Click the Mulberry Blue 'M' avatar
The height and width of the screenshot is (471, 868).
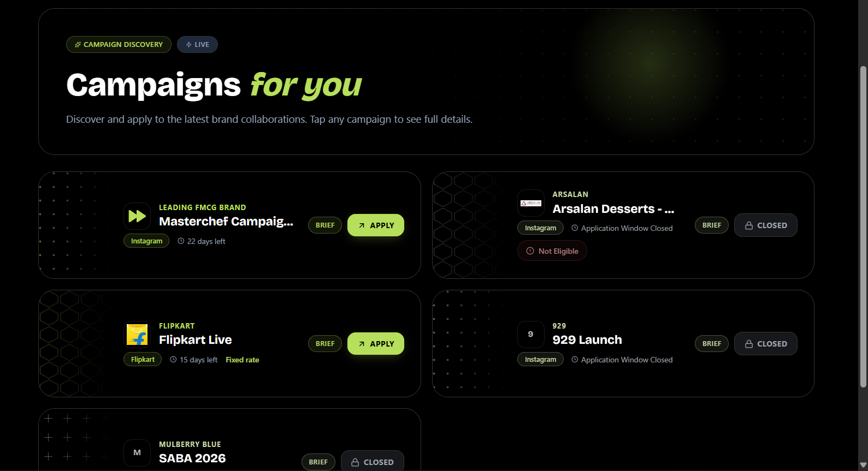coord(137,453)
